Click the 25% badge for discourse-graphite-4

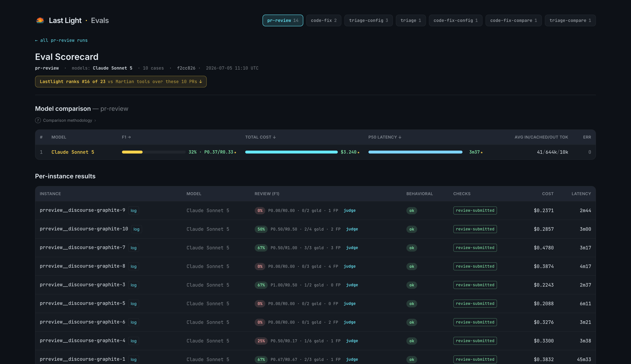[261, 341]
